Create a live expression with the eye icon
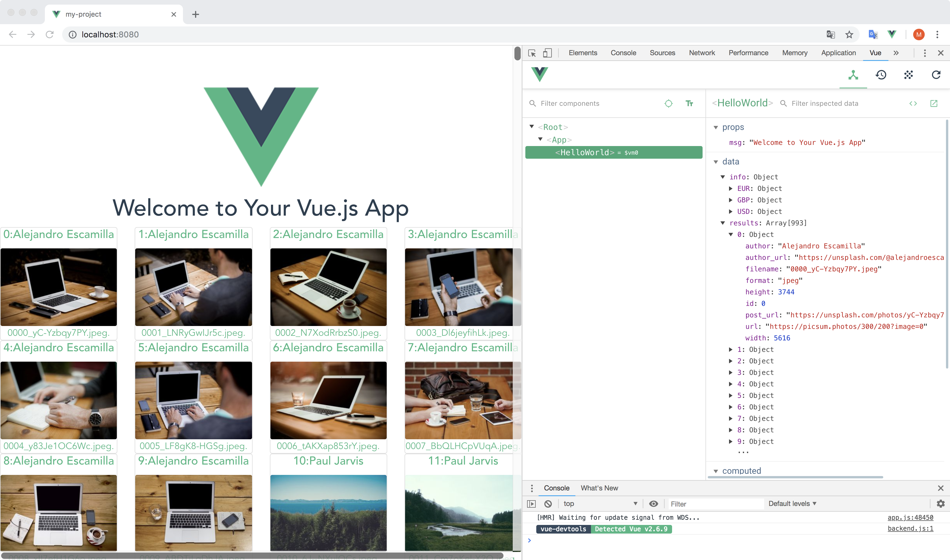This screenshot has height=560, width=950. 654,504
